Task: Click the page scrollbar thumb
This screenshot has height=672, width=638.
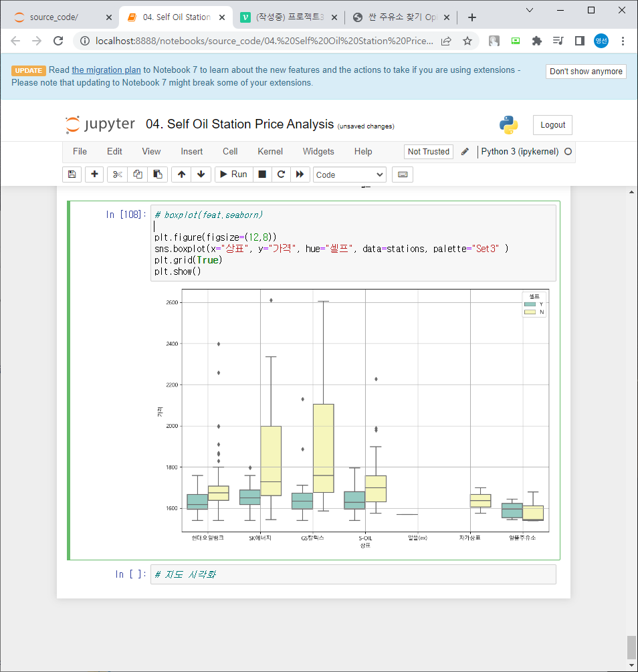Action: point(631,647)
